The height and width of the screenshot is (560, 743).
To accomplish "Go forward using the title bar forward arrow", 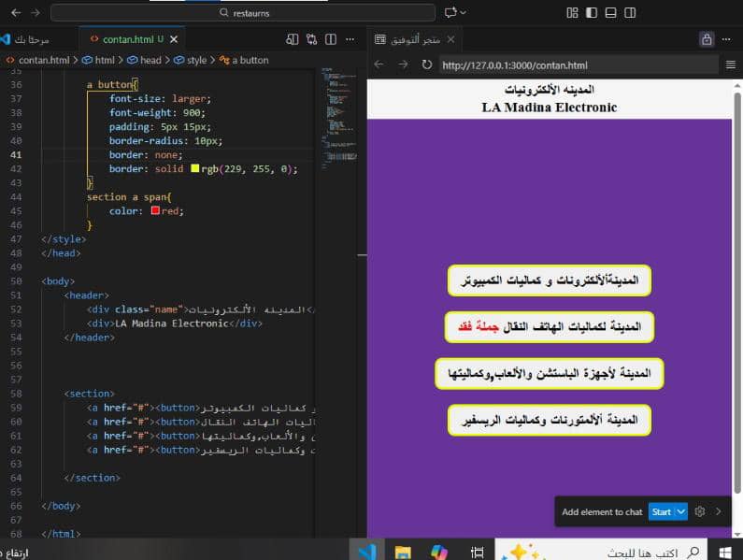I will coord(36,13).
